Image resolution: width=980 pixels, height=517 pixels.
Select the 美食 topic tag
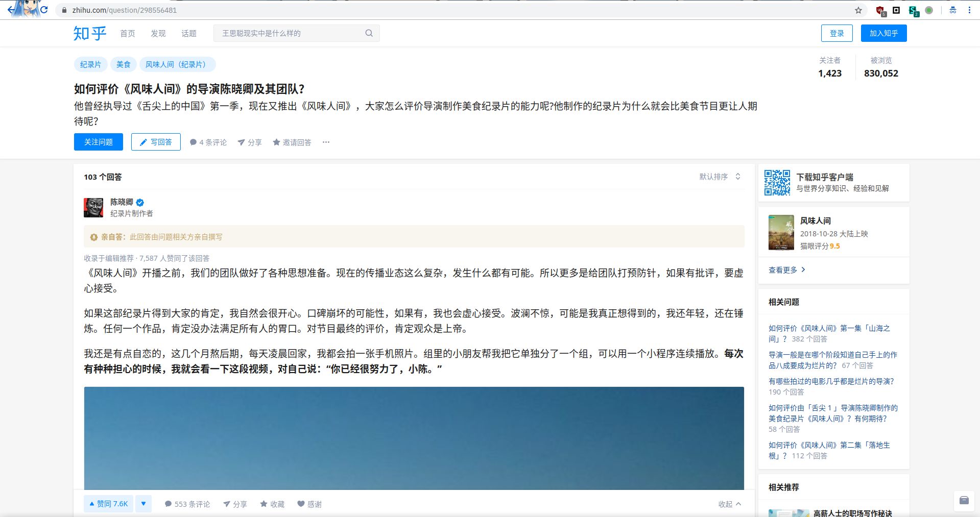[123, 64]
